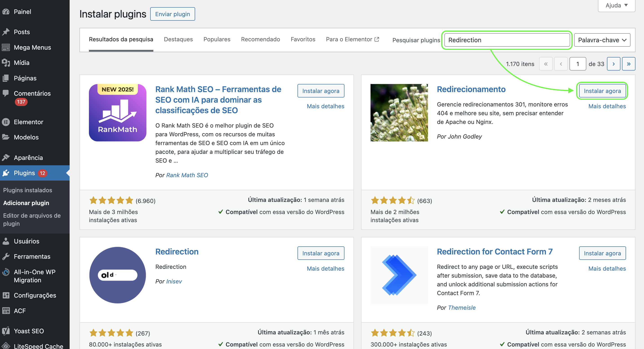Image resolution: width=644 pixels, height=349 pixels.
Task: Click the Enviar plugin button
Action: click(x=172, y=14)
